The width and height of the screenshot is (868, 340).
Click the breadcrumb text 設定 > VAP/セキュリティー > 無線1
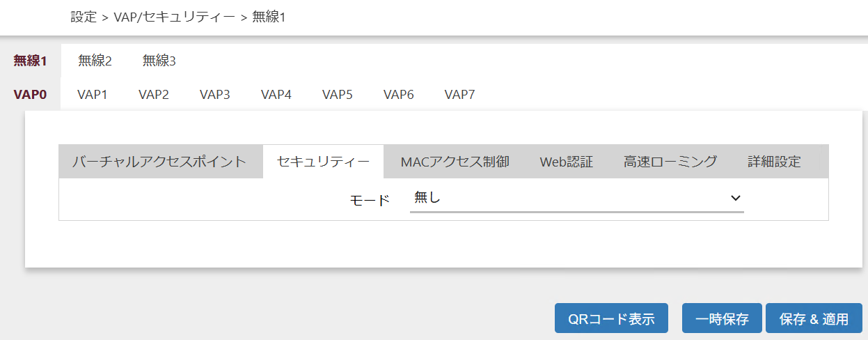coord(178,17)
